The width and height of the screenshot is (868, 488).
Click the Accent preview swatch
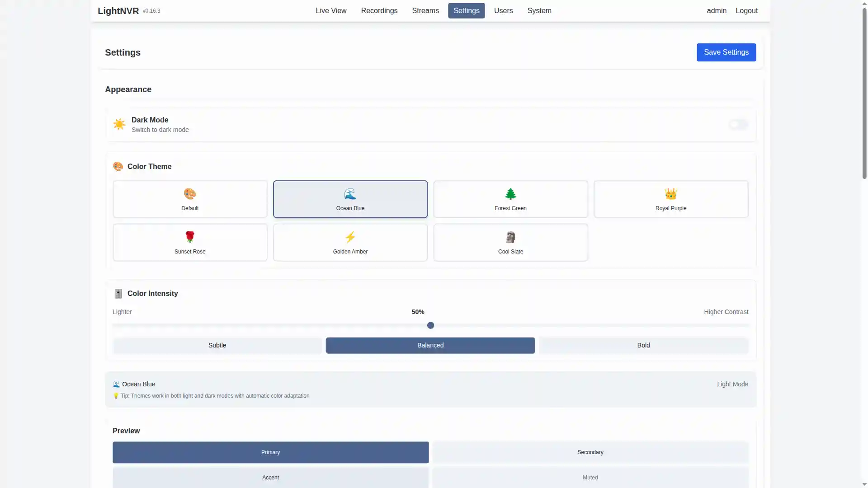[270, 477]
